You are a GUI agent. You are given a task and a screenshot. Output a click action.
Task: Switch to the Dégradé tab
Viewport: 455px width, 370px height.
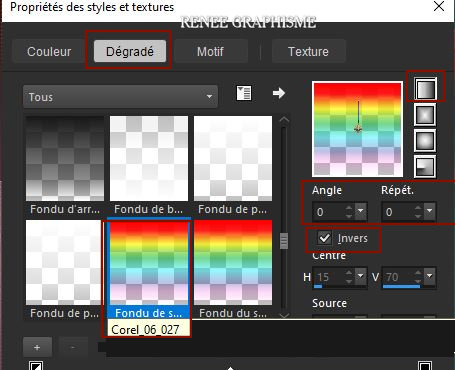click(x=130, y=51)
